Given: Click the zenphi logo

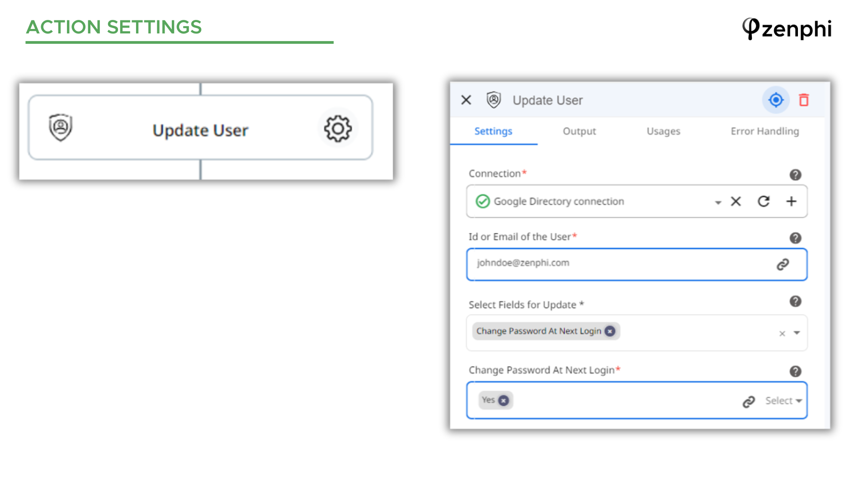Looking at the screenshot, I should click(x=787, y=28).
